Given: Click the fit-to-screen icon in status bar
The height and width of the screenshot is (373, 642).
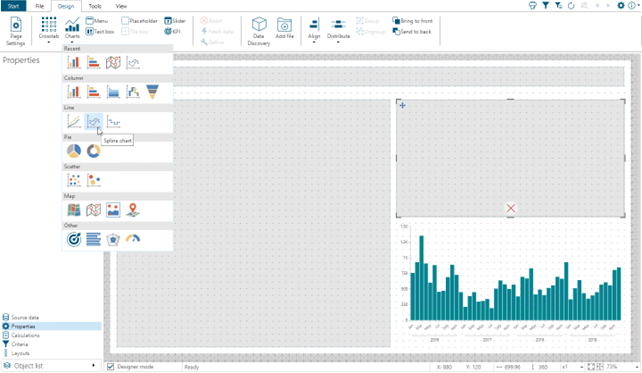Looking at the screenshot, I should click(x=591, y=367).
